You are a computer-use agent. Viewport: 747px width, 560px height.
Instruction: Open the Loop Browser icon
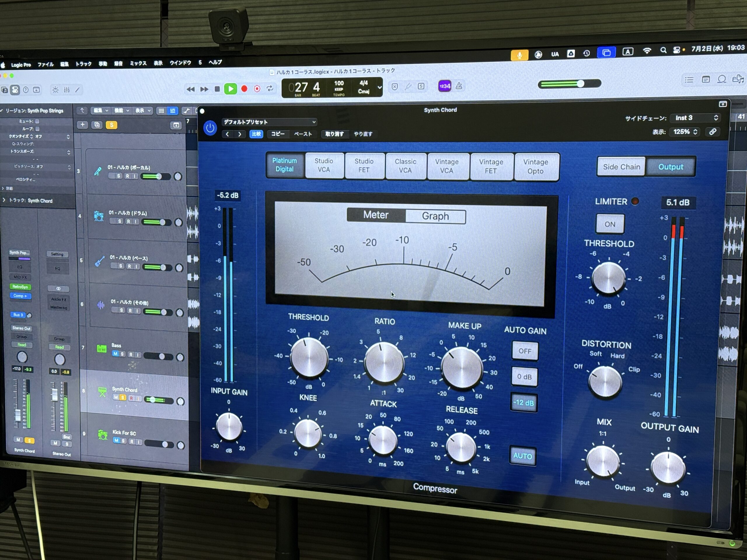[x=722, y=79]
